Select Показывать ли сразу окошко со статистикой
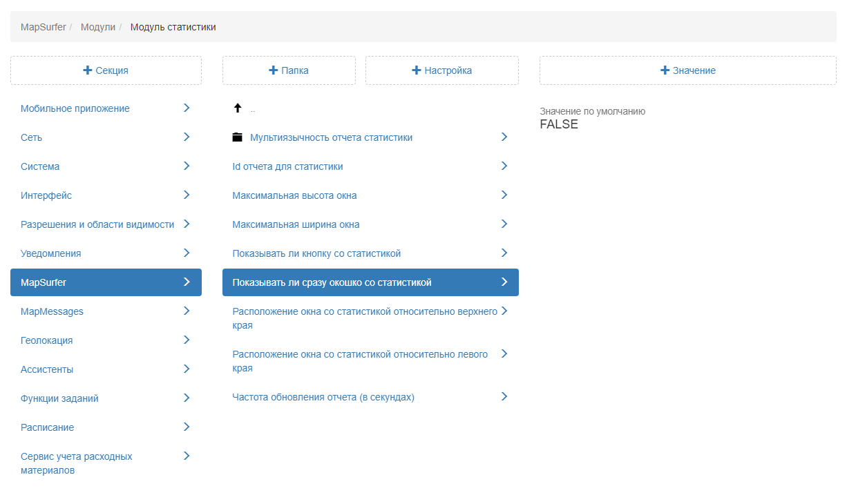 370,282
